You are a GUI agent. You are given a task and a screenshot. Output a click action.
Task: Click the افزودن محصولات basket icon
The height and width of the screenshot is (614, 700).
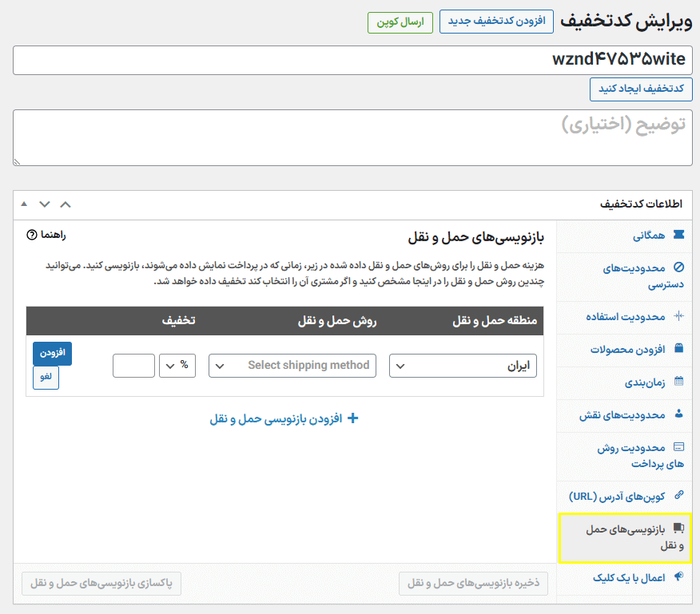pyautogui.click(x=679, y=348)
